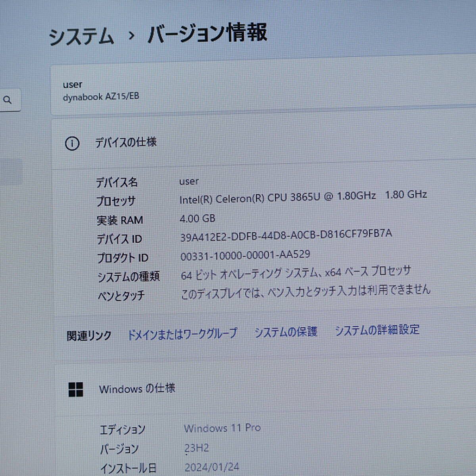476x476 pixels.
Task: Open システムの保護 link
Action: pyautogui.click(x=286, y=332)
